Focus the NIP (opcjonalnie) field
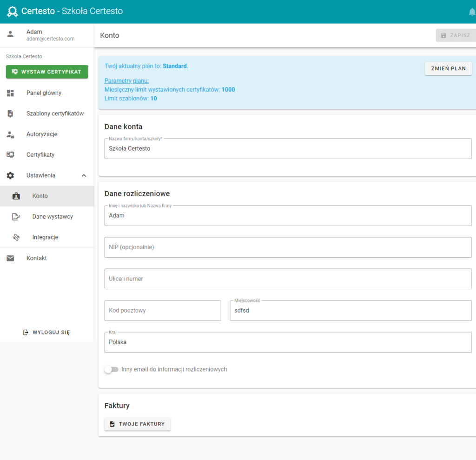The image size is (476, 460). [288, 247]
